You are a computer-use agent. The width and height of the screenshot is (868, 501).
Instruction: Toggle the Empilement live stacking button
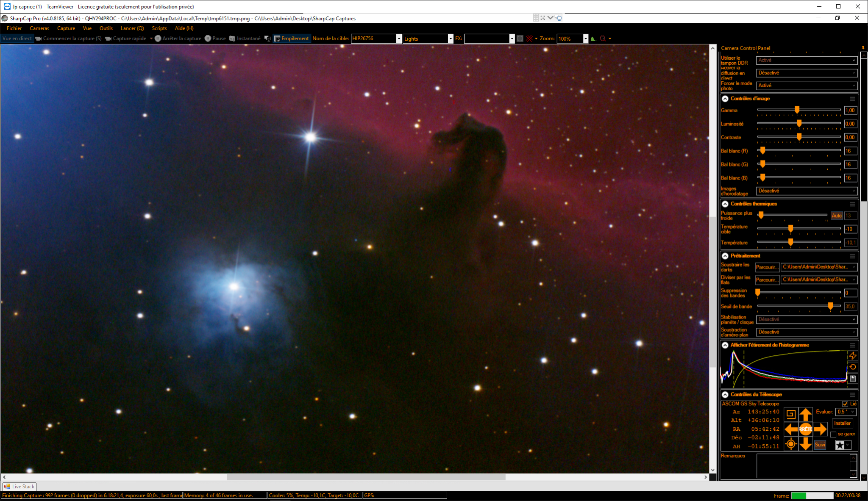point(292,39)
